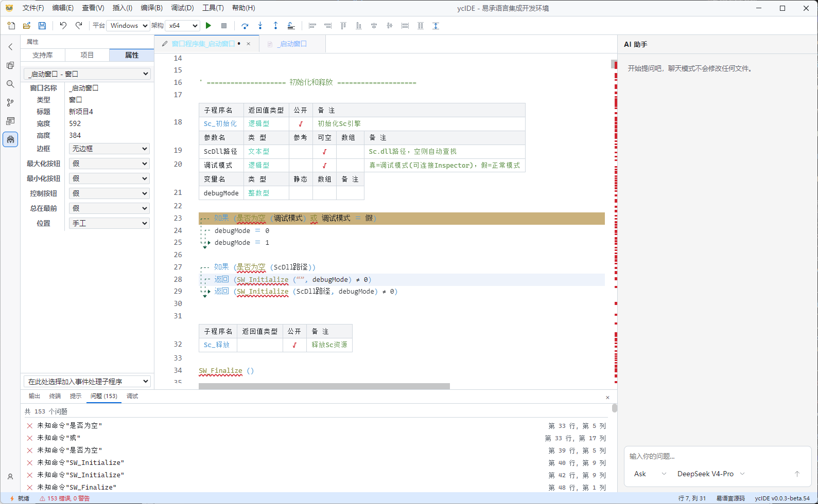Open the 编译(B) menu

pyautogui.click(x=152, y=8)
